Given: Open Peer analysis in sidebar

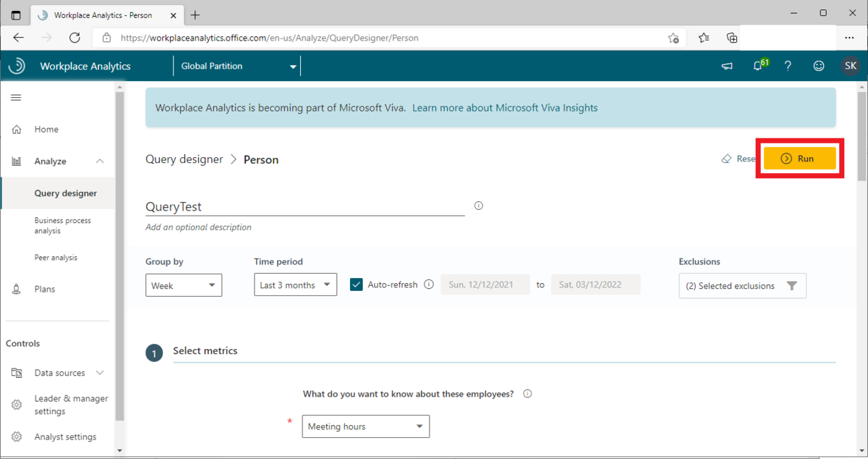Looking at the screenshot, I should pos(56,257).
